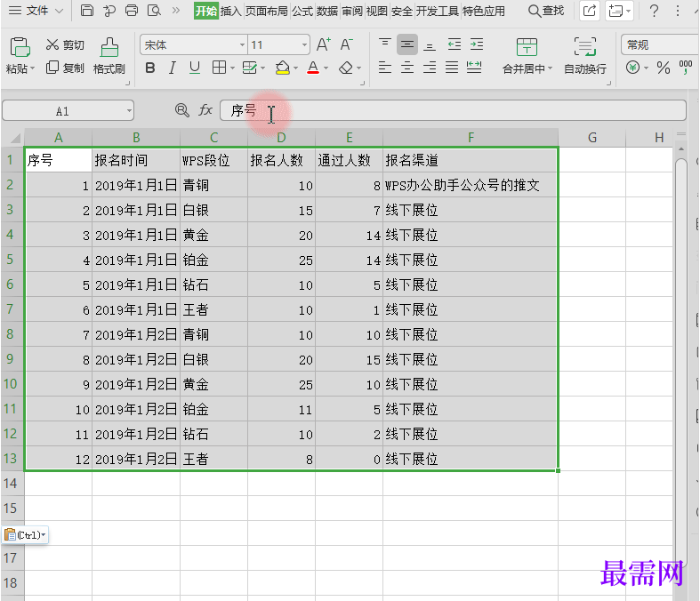This screenshot has height=601, width=700.
Task: Toggle underline formatting
Action: pyautogui.click(x=194, y=68)
